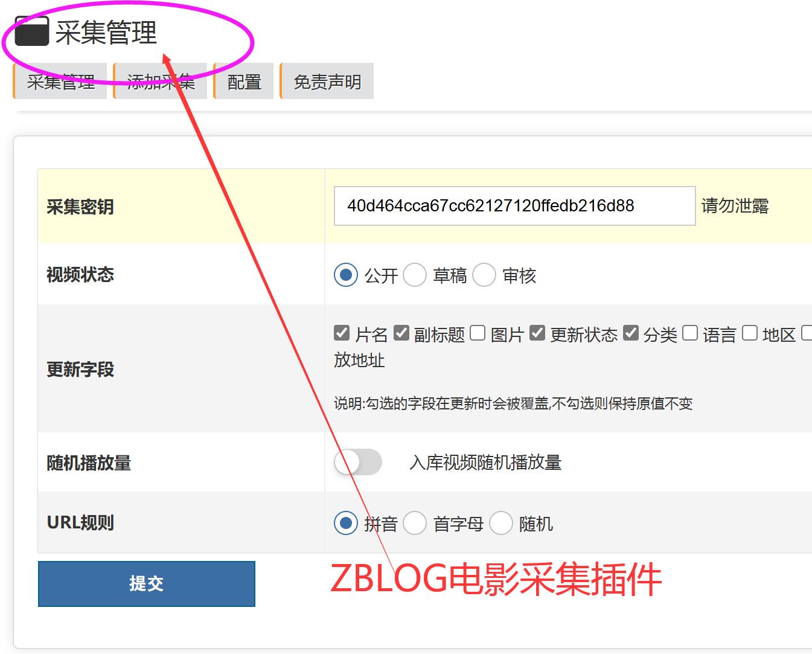
Task: Switch to the 添加采集 tab
Action: pos(161,82)
